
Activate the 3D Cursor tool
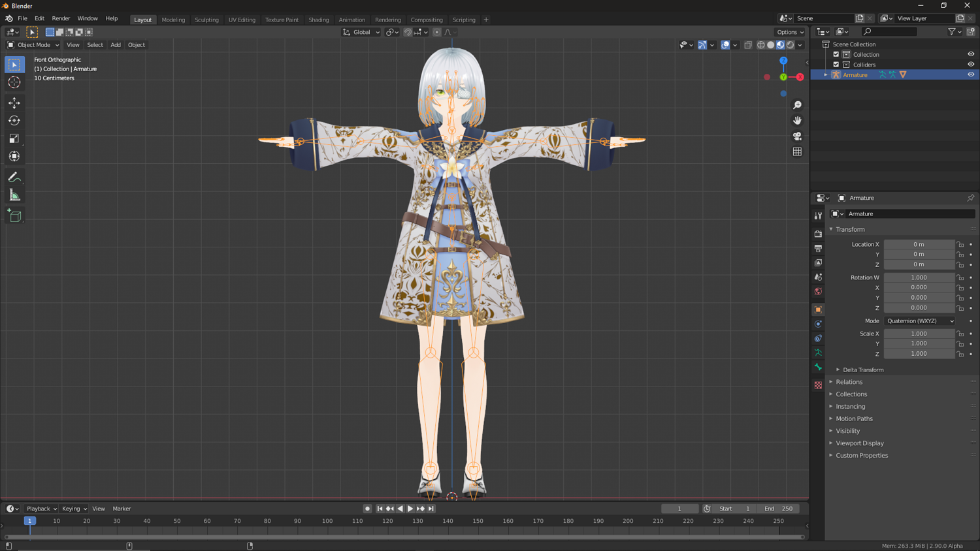coord(14,82)
